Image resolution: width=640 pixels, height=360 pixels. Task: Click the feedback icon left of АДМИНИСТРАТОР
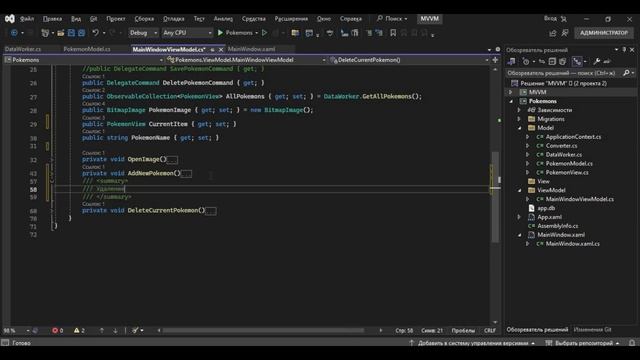point(565,33)
